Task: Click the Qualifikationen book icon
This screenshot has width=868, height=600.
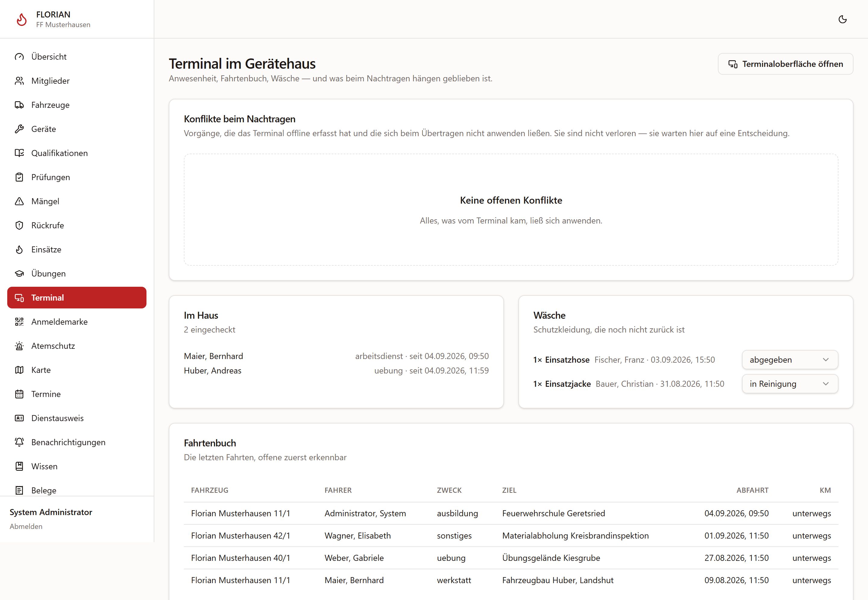Action: pyautogui.click(x=19, y=153)
